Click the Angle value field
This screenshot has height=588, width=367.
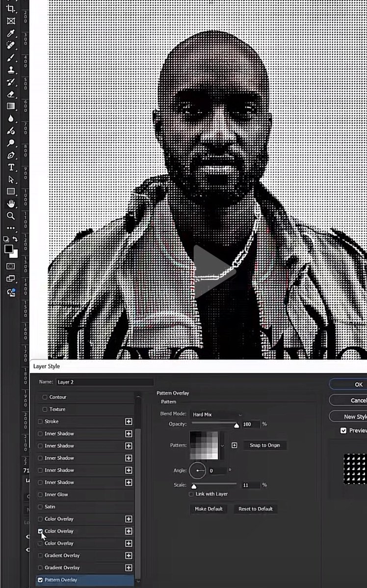click(x=217, y=470)
